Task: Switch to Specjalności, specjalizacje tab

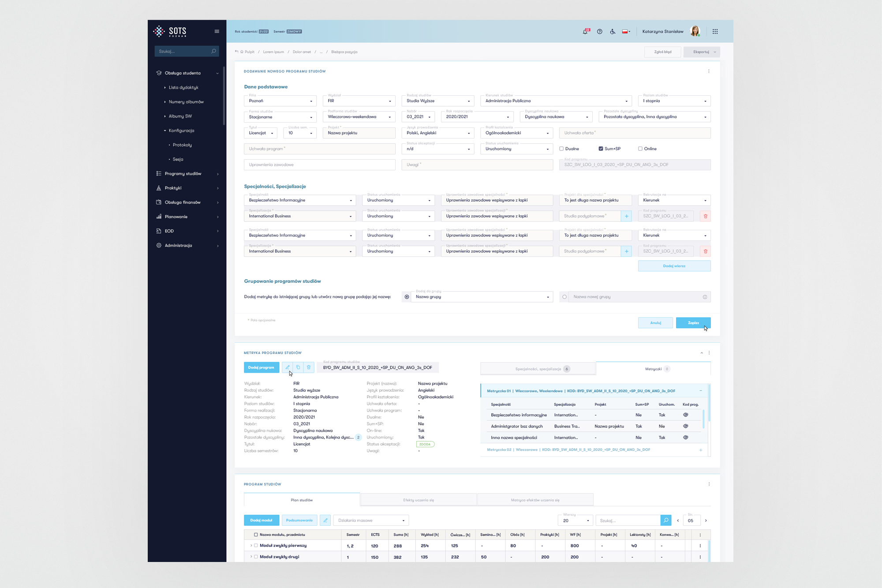Action: point(538,369)
